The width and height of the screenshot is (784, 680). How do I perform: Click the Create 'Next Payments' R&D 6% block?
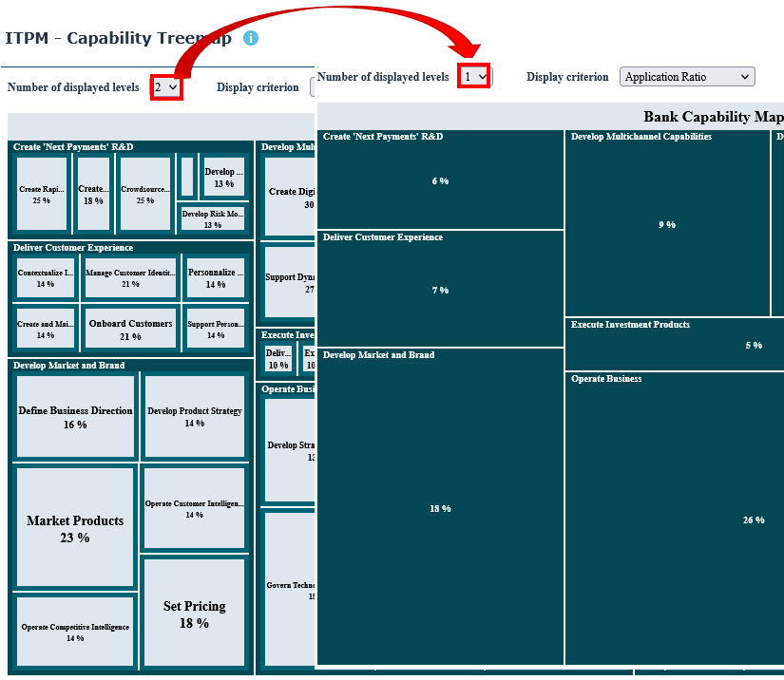pos(440,180)
